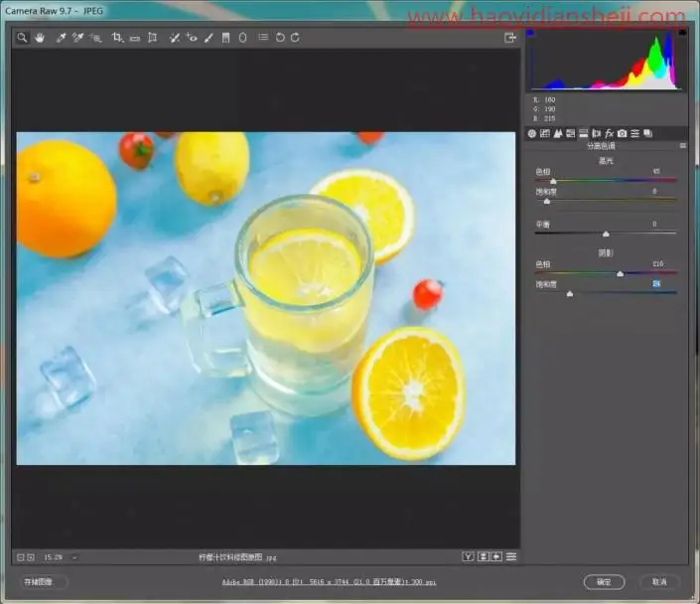
Task: Toggle panel default settings icon at bottom
Action: 511,556
